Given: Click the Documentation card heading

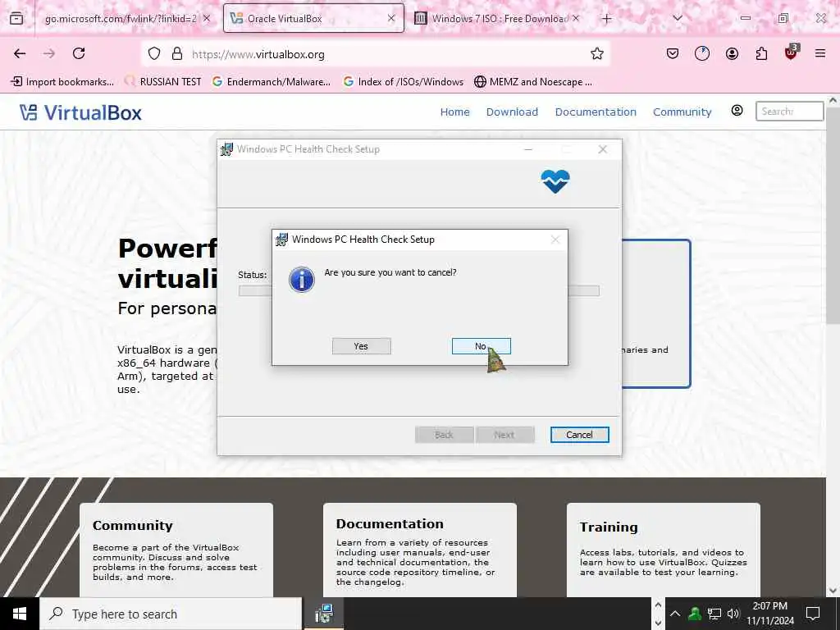Looking at the screenshot, I should click(390, 524).
